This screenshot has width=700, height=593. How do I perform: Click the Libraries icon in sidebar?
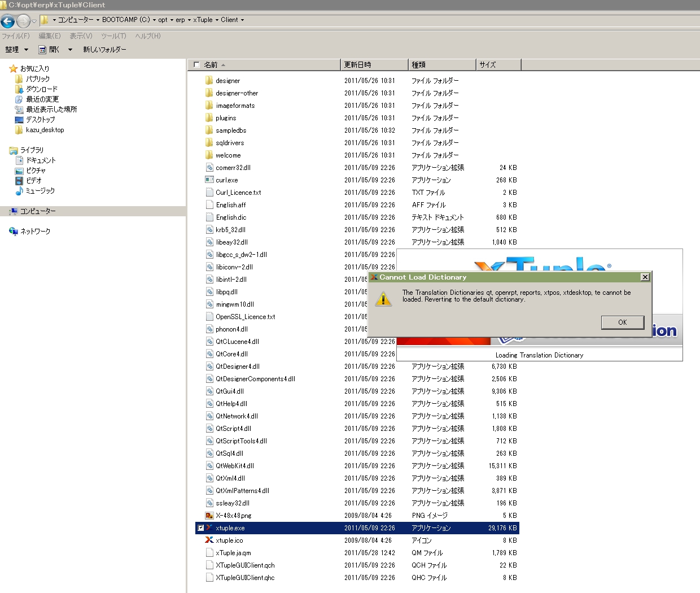click(14, 150)
